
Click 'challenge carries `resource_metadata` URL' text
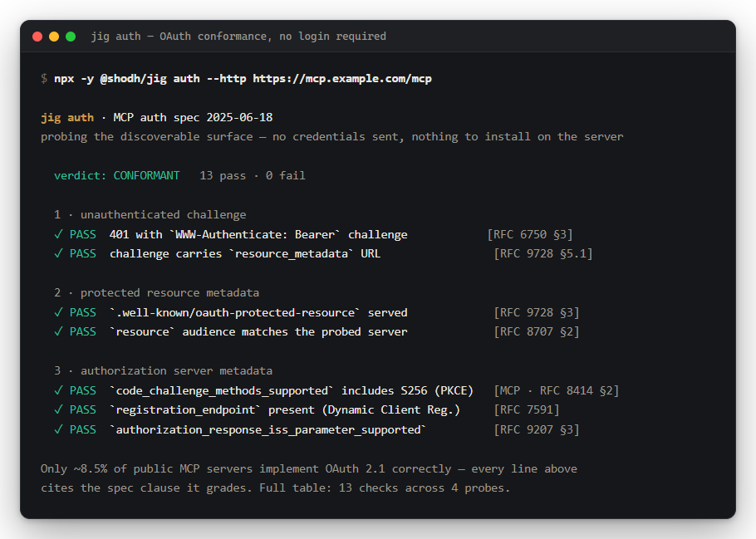[x=245, y=254]
